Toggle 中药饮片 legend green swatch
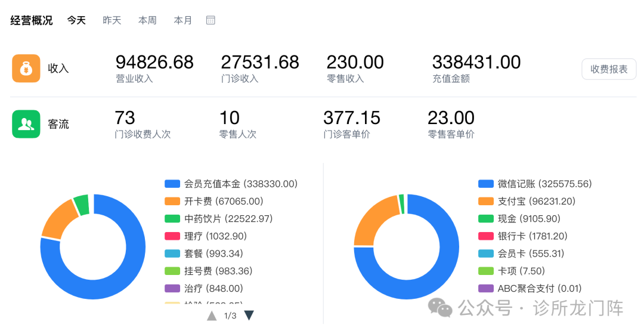644x334 pixels. point(172,219)
